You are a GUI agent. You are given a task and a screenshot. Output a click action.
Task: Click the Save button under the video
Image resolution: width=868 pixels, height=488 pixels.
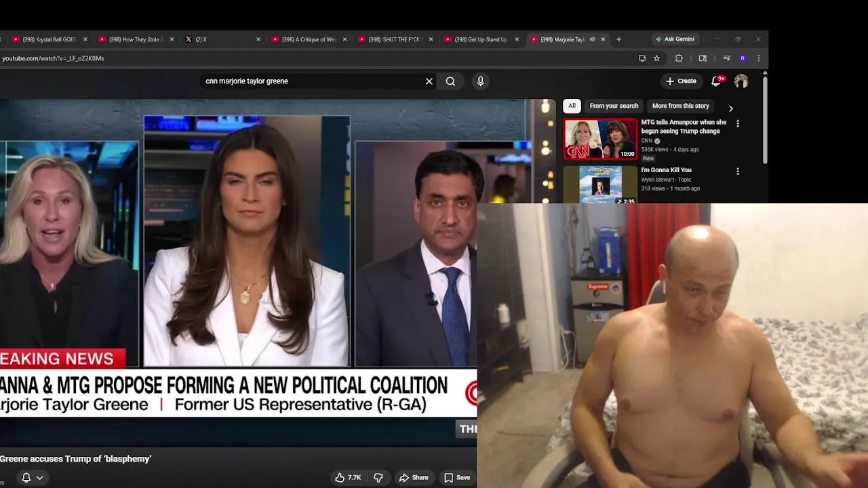pos(457,477)
